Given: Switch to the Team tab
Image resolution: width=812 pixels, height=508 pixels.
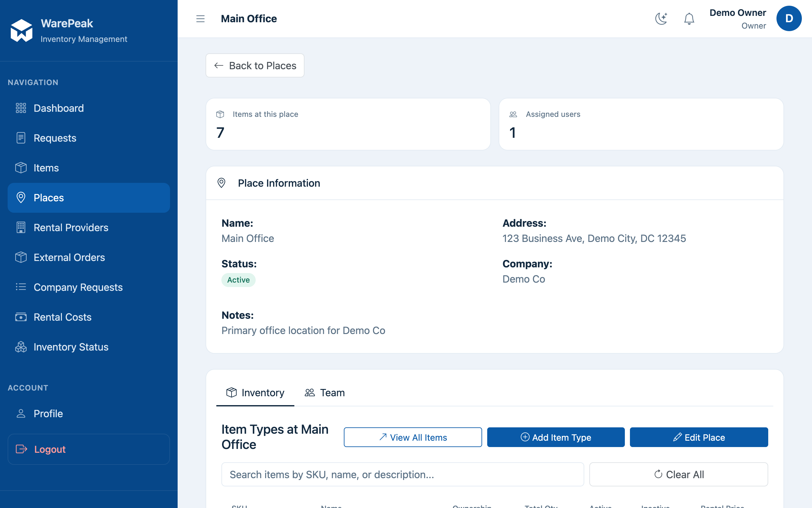Looking at the screenshot, I should (324, 392).
